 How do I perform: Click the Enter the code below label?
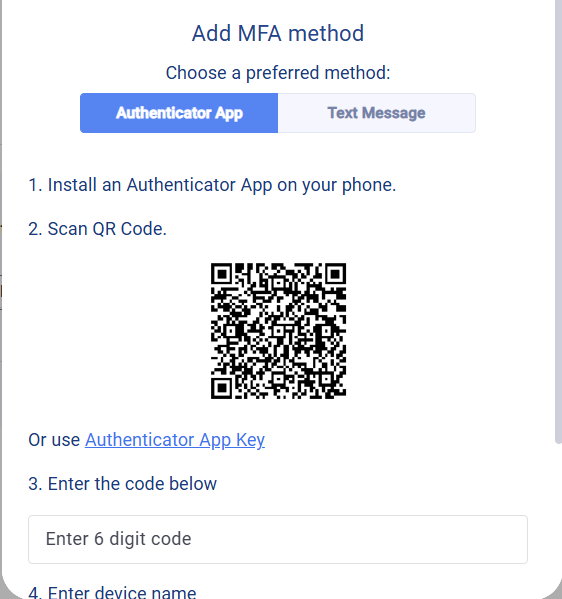[x=122, y=484]
